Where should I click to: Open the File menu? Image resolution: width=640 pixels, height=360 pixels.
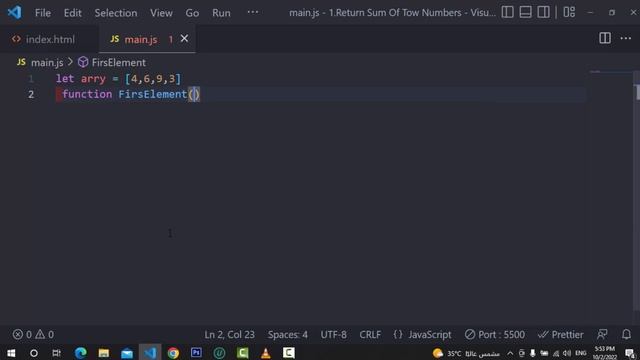coord(43,13)
